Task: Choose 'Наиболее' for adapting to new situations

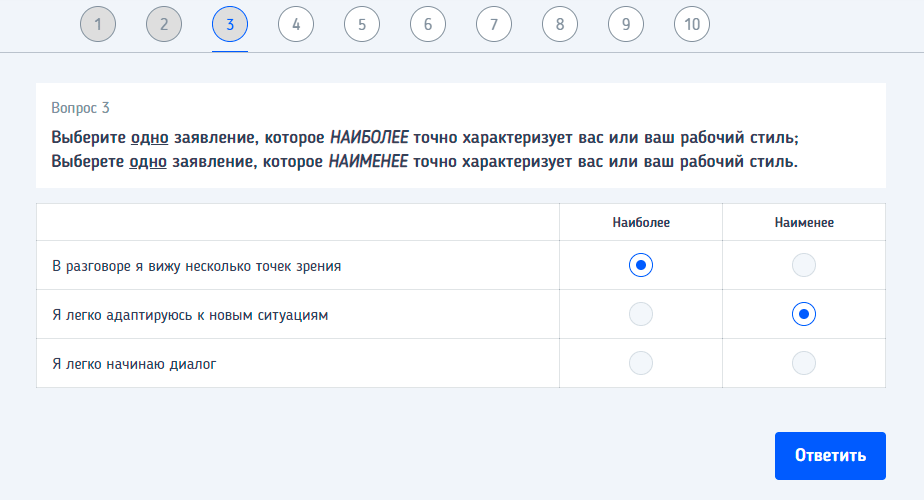Action: (641, 314)
